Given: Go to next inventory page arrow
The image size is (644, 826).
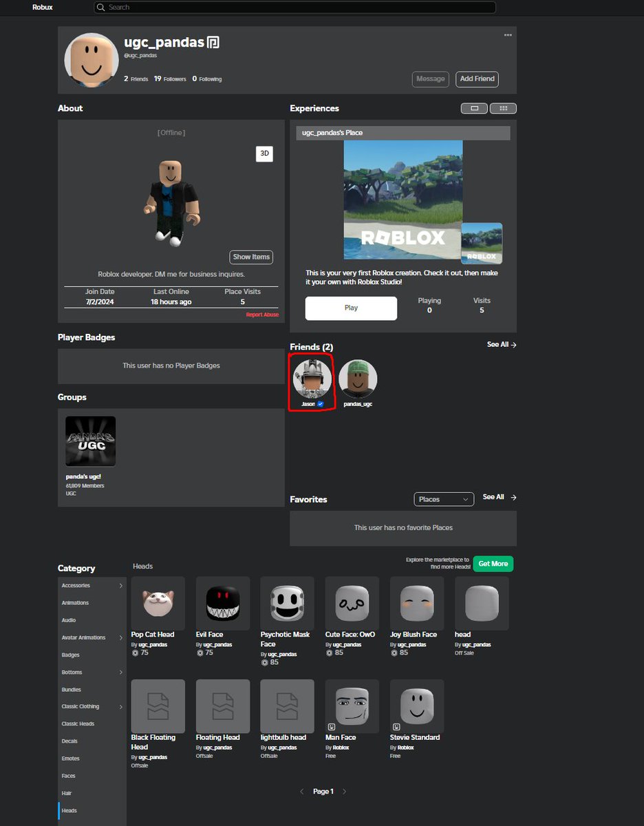Looking at the screenshot, I should coord(345,792).
